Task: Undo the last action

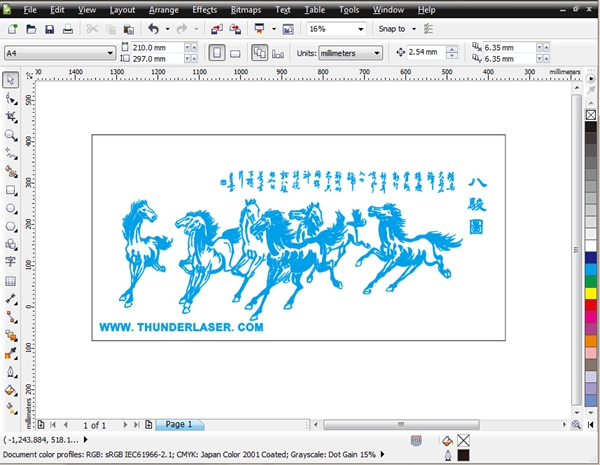Action: [x=154, y=29]
